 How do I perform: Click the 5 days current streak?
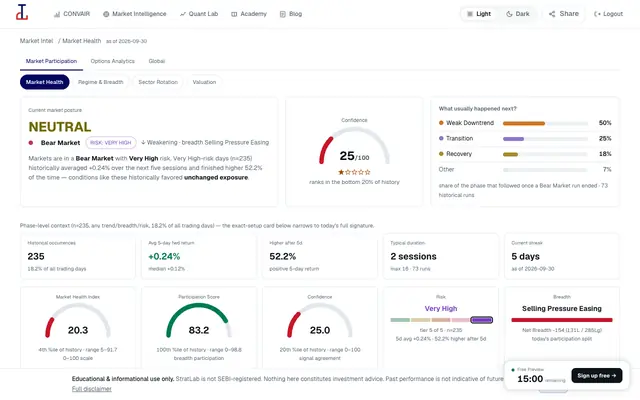[x=525, y=256]
